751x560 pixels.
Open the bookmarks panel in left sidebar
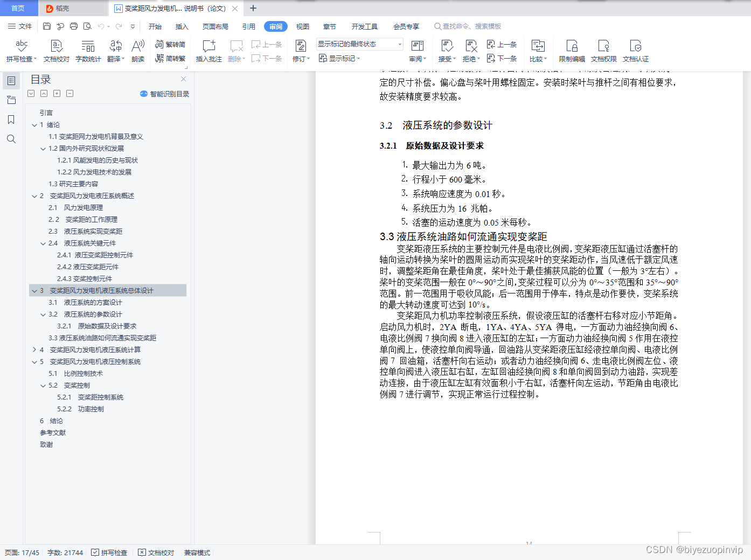11,120
